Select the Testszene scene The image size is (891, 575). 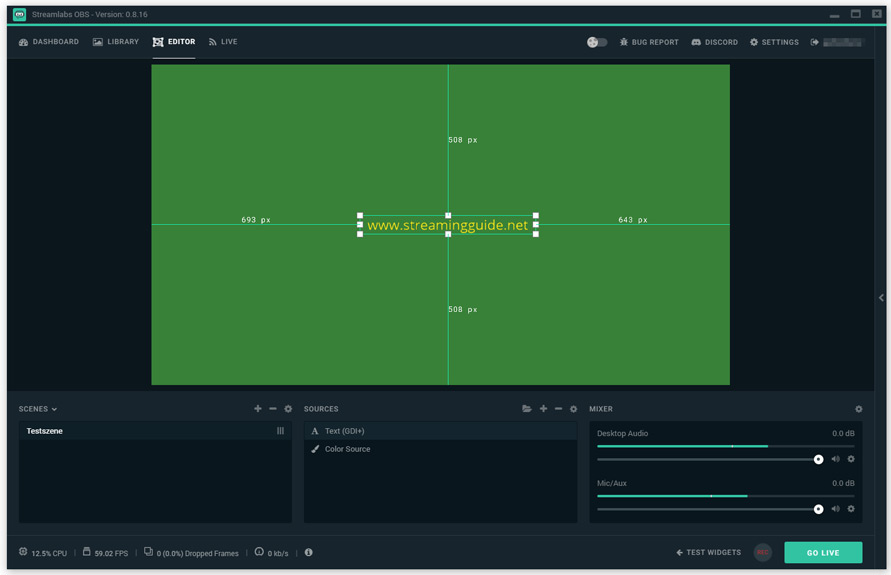155,431
